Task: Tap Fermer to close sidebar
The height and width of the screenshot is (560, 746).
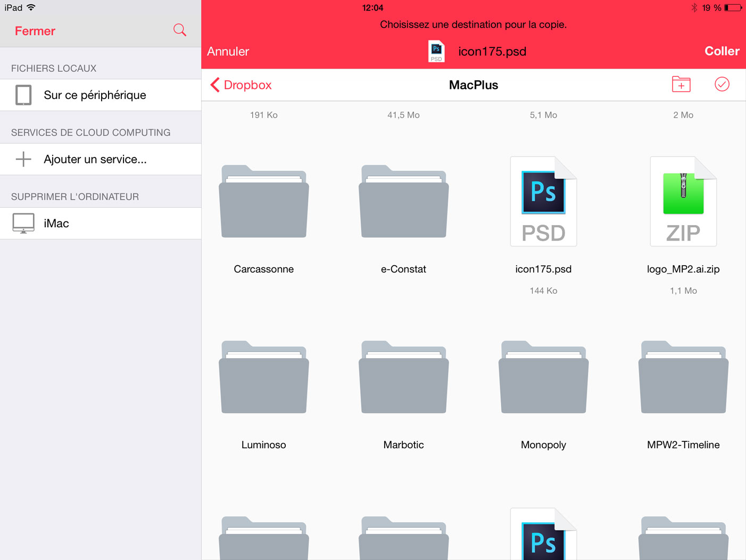Action: [x=35, y=31]
